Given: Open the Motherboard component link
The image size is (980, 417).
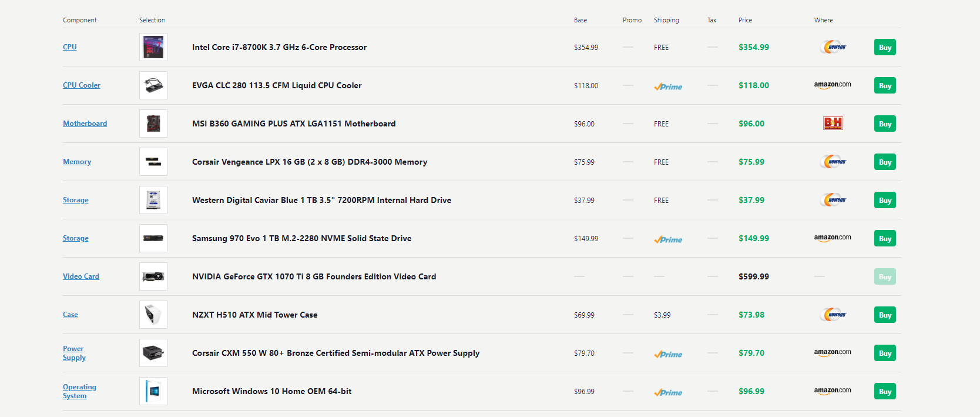Looking at the screenshot, I should [85, 124].
